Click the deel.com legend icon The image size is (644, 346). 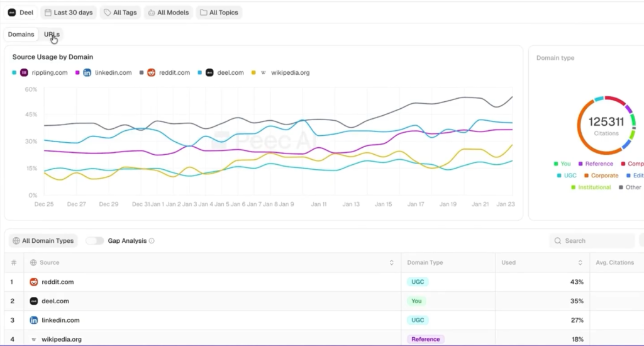click(209, 73)
